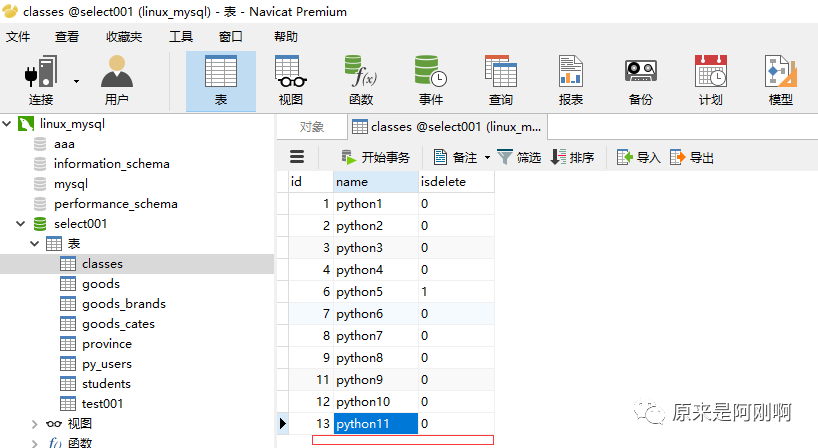Open the 帮助 menu
The width and height of the screenshot is (818, 448).
[286, 37]
